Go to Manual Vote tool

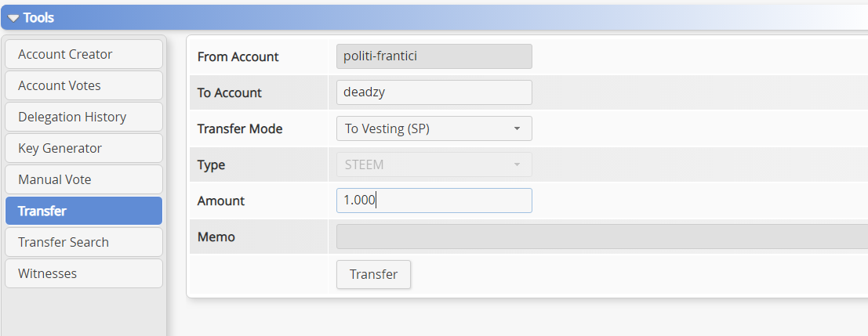(x=84, y=179)
